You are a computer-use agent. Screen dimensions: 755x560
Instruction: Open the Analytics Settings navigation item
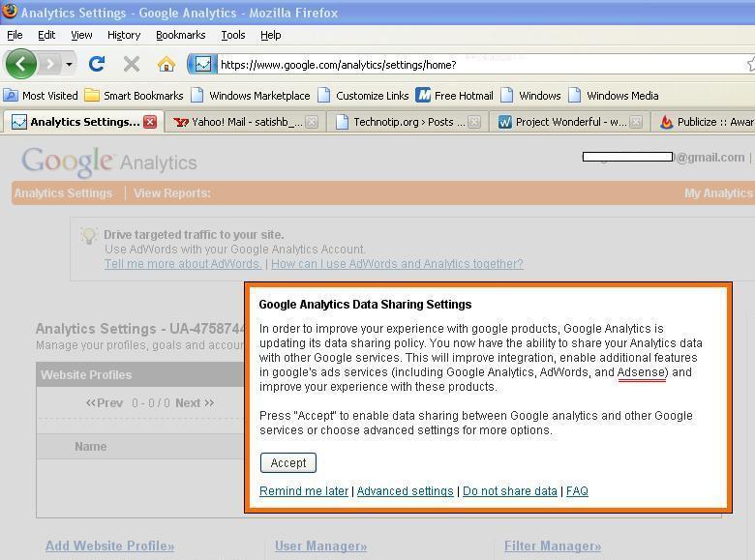(63, 193)
